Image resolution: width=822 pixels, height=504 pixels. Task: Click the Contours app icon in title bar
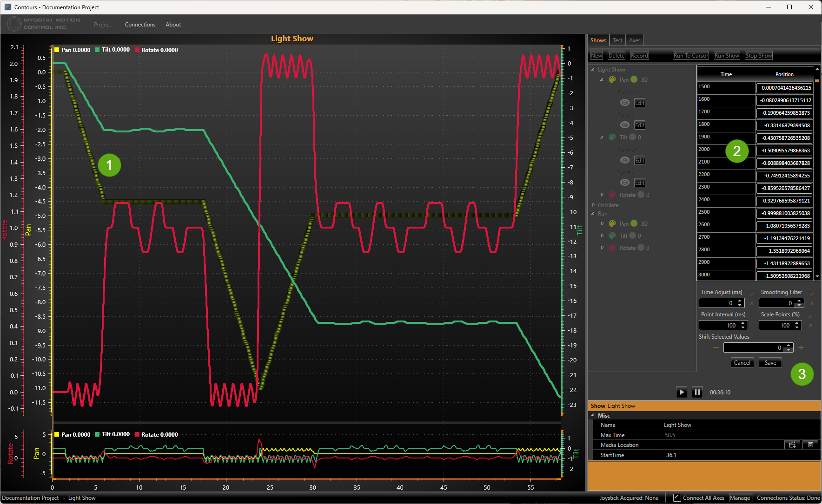point(7,7)
